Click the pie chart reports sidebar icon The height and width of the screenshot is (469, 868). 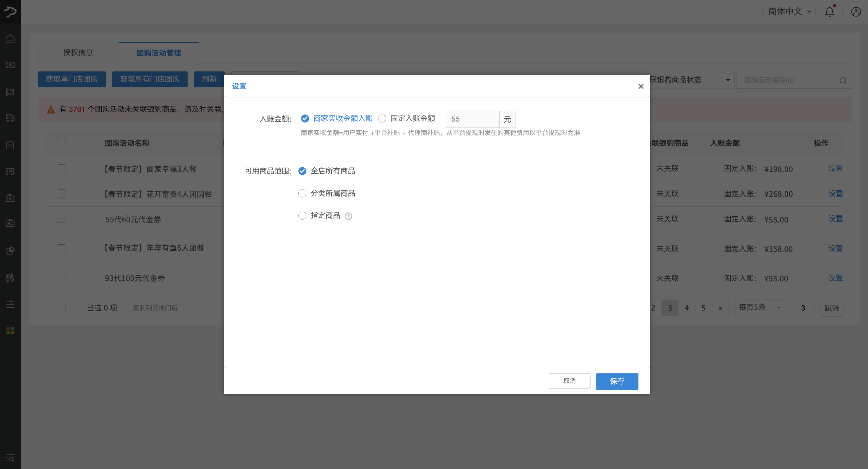pyautogui.click(x=10, y=251)
